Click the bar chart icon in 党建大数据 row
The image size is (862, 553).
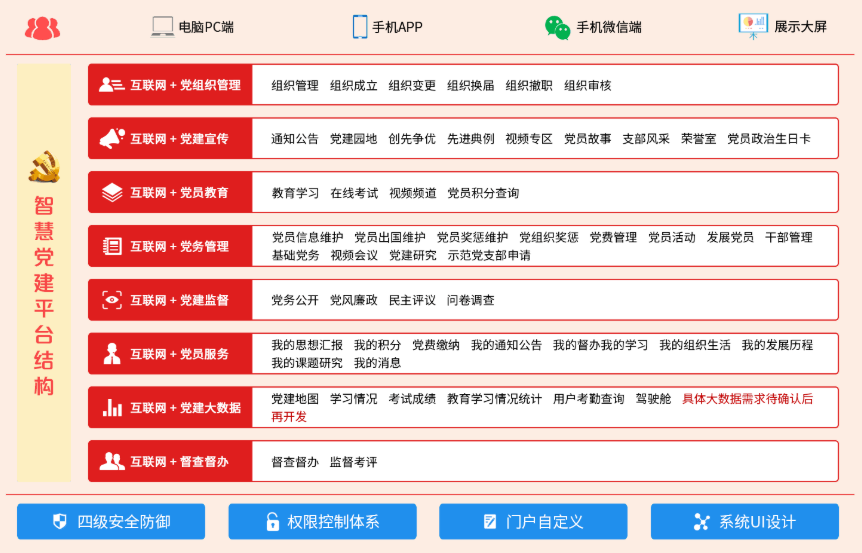coord(112,408)
